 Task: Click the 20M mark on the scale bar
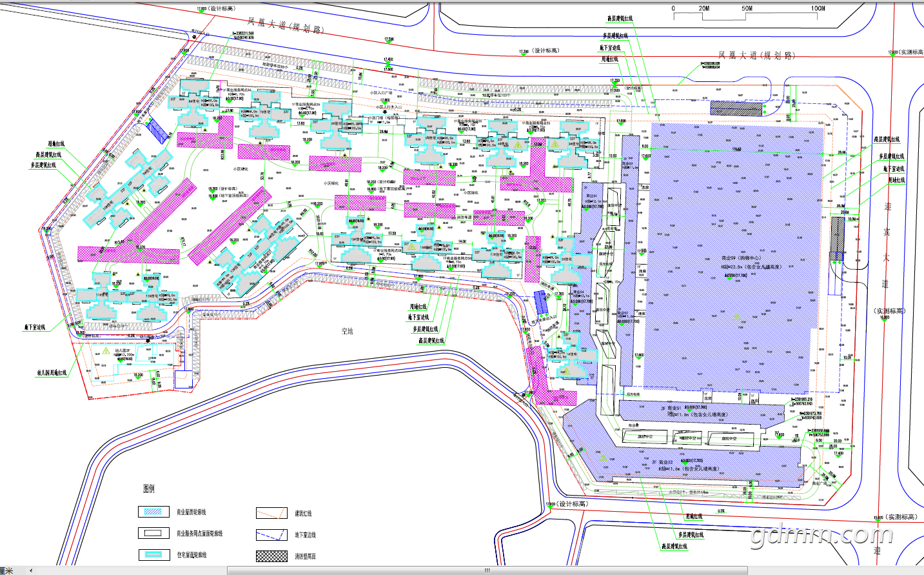pos(704,8)
